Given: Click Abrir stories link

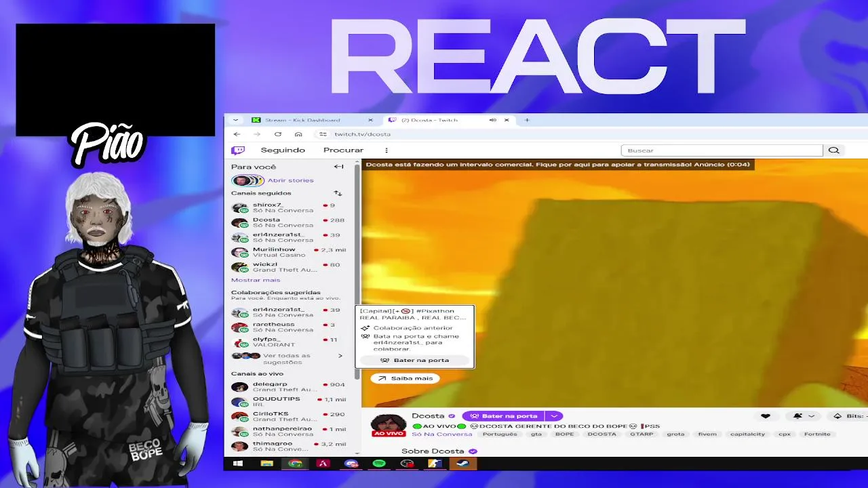Looking at the screenshot, I should (290, 180).
